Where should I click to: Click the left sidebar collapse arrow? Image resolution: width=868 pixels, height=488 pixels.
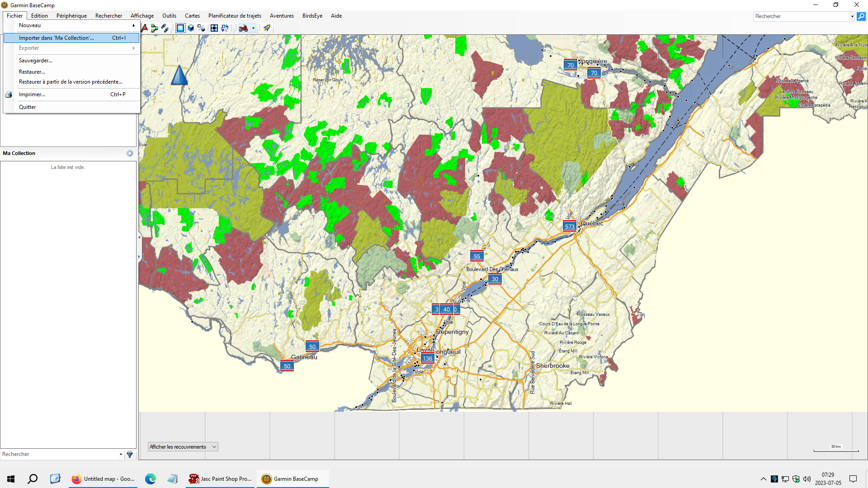coord(139,237)
